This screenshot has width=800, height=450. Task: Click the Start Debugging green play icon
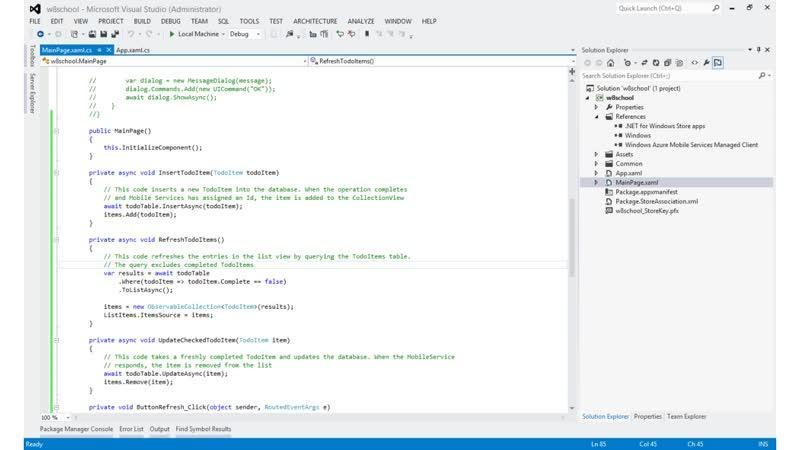171,34
